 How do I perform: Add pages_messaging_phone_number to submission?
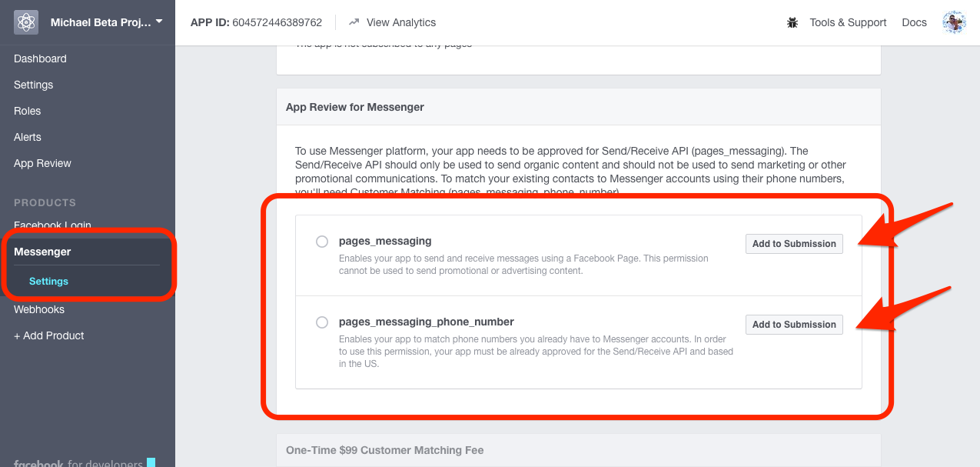pos(794,325)
